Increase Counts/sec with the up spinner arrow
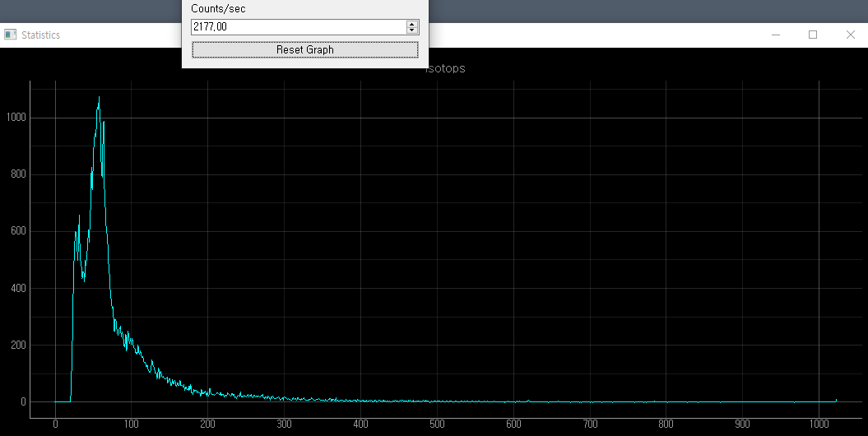Image resolution: width=868 pixels, height=436 pixels. [412, 24]
